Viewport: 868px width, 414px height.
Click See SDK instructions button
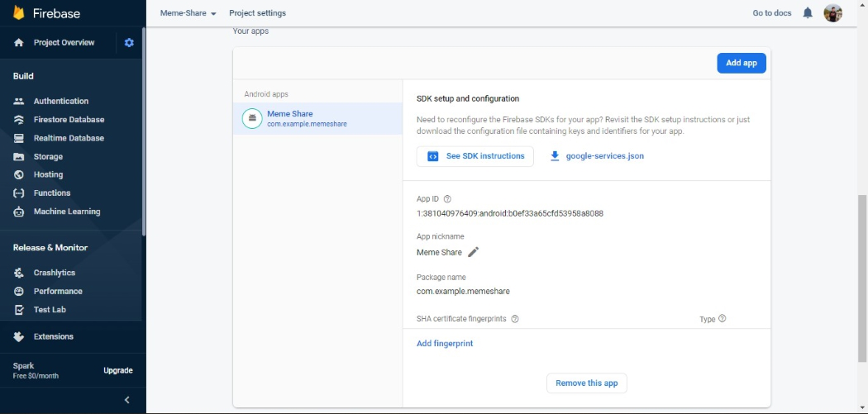coord(475,156)
